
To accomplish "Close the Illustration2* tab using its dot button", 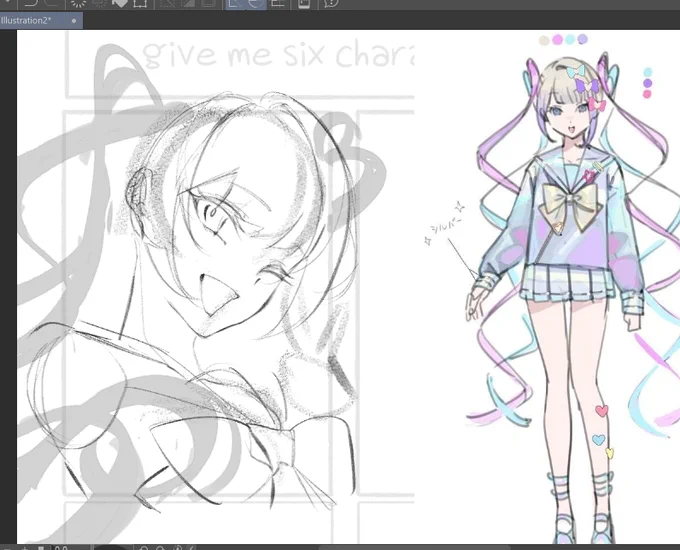I will pyautogui.click(x=74, y=21).
